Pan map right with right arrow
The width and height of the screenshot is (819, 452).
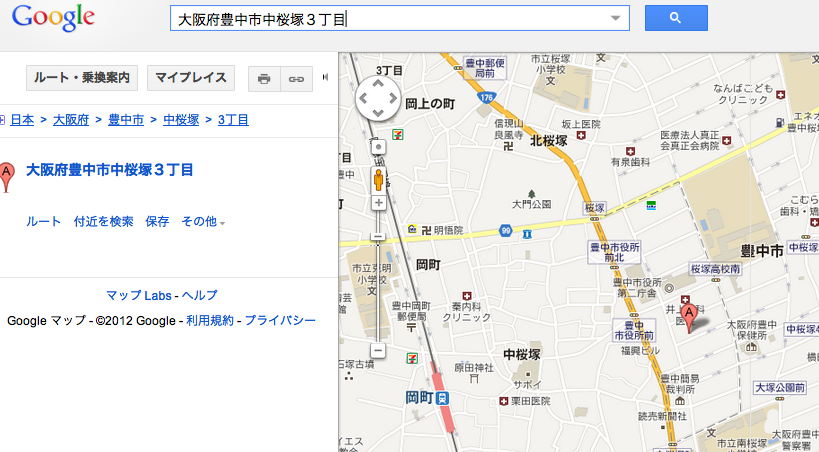pos(393,98)
